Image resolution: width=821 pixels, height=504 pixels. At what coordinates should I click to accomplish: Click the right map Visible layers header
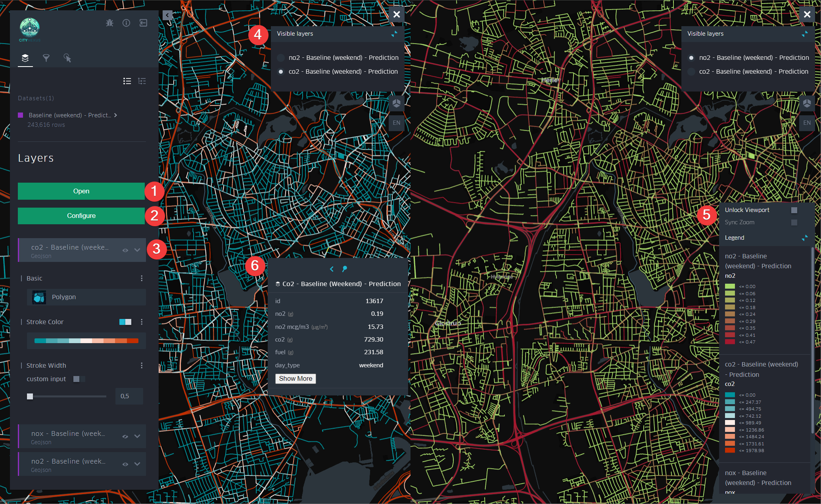[x=706, y=34]
